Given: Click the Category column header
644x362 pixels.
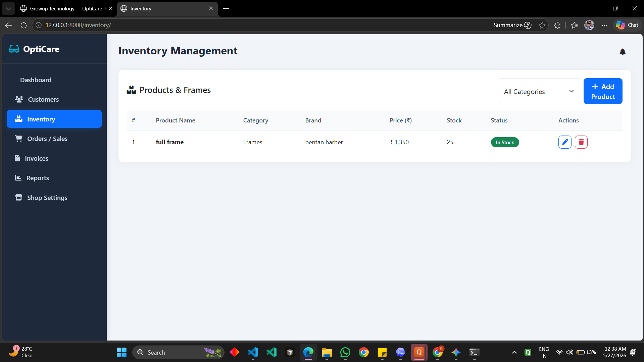Looking at the screenshot, I should pos(256,120).
